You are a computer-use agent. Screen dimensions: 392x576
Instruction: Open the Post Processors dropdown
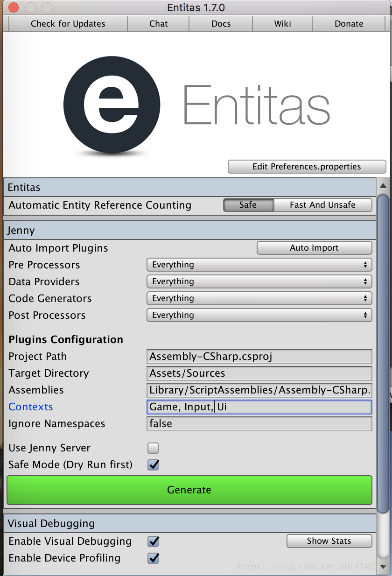[x=259, y=315]
